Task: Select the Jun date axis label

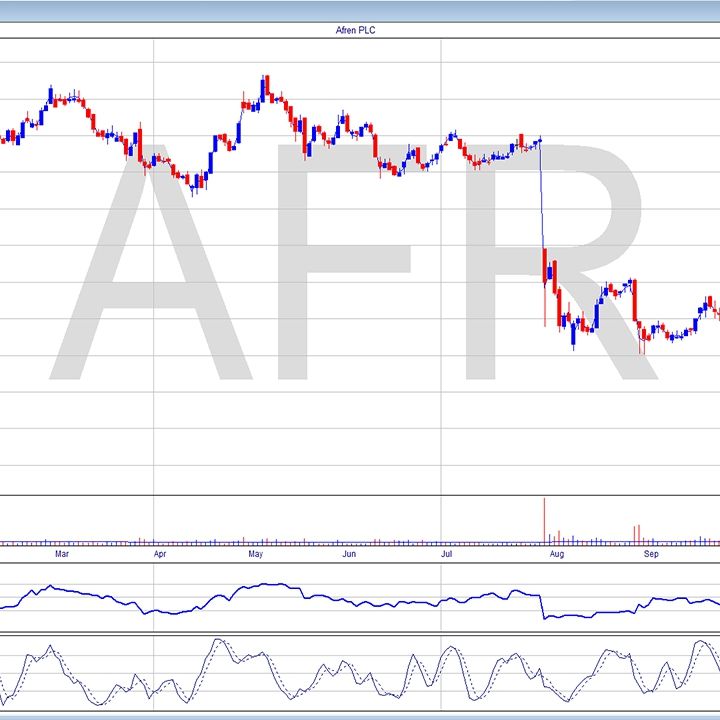Action: [349, 552]
